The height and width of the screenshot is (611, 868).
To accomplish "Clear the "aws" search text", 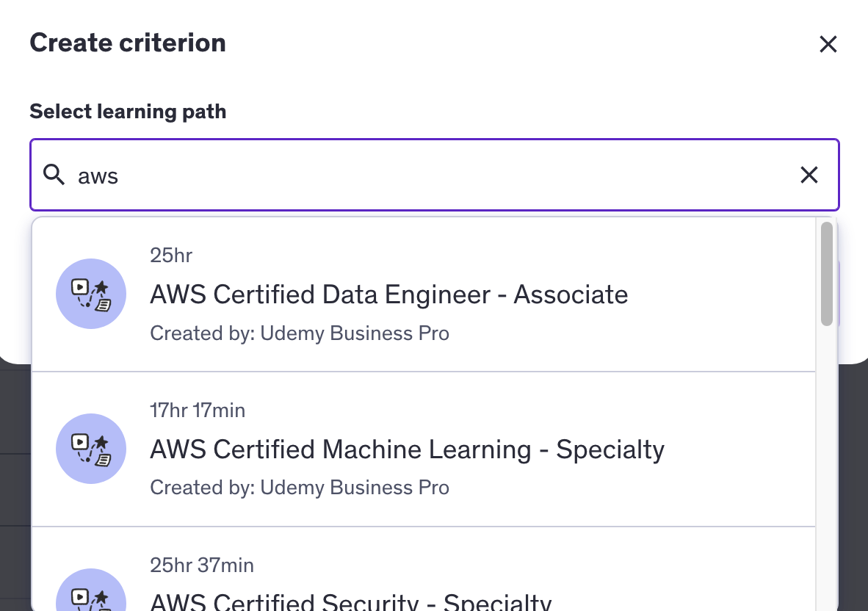I will tap(809, 175).
